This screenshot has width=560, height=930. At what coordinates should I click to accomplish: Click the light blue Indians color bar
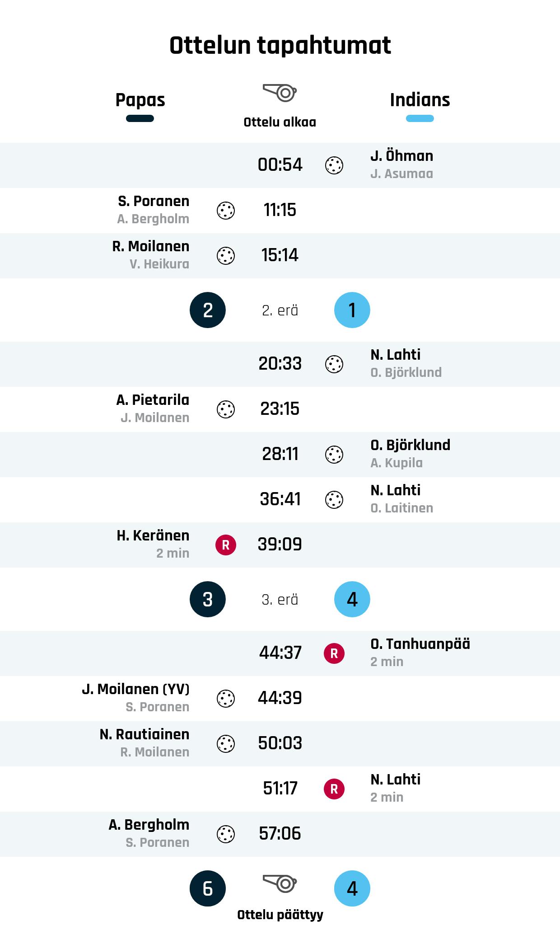coord(420,119)
